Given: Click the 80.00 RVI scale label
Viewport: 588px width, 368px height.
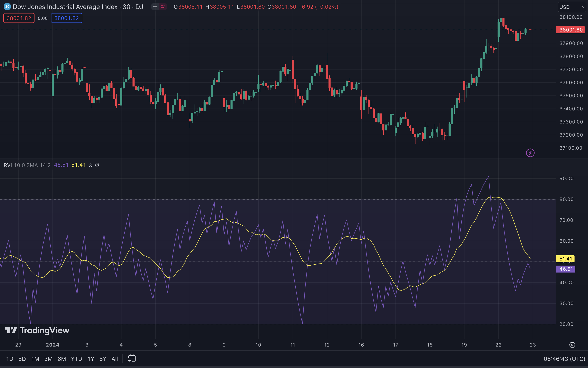Looking at the screenshot, I should coord(566,199).
